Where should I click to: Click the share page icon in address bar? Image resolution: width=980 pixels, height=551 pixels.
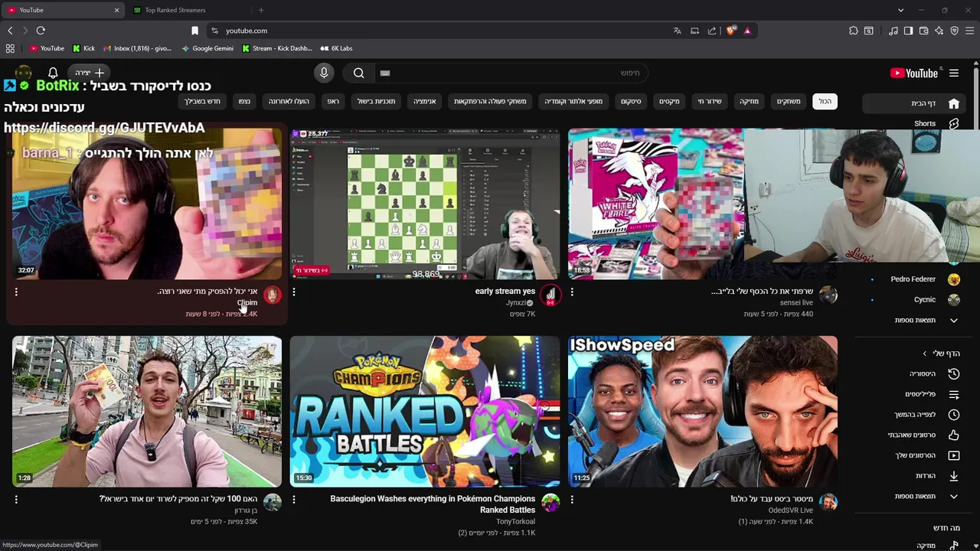(x=712, y=31)
